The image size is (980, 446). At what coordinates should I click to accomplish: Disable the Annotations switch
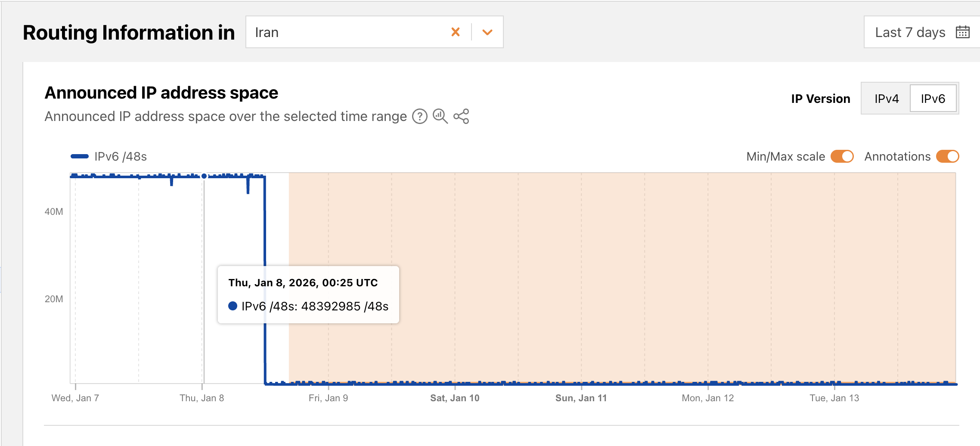pos(947,156)
